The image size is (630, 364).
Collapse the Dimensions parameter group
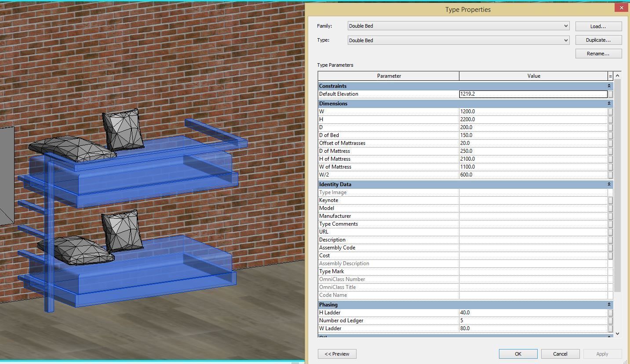pos(609,103)
